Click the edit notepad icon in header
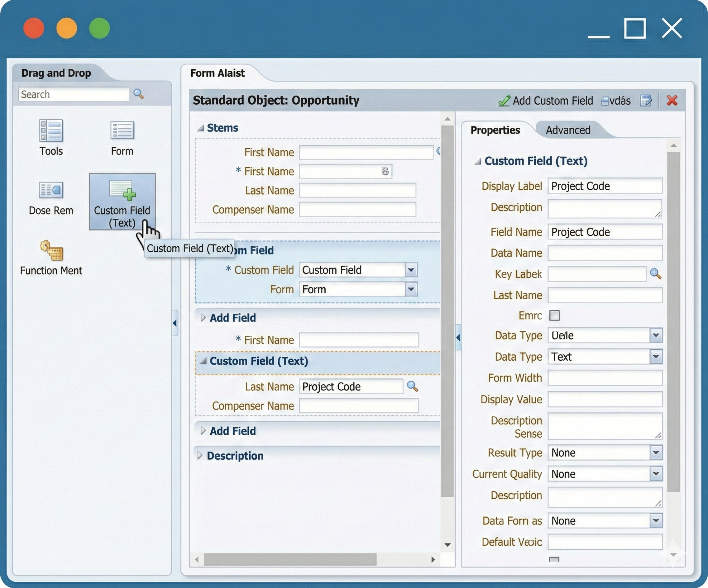708x588 pixels. pyautogui.click(x=646, y=100)
